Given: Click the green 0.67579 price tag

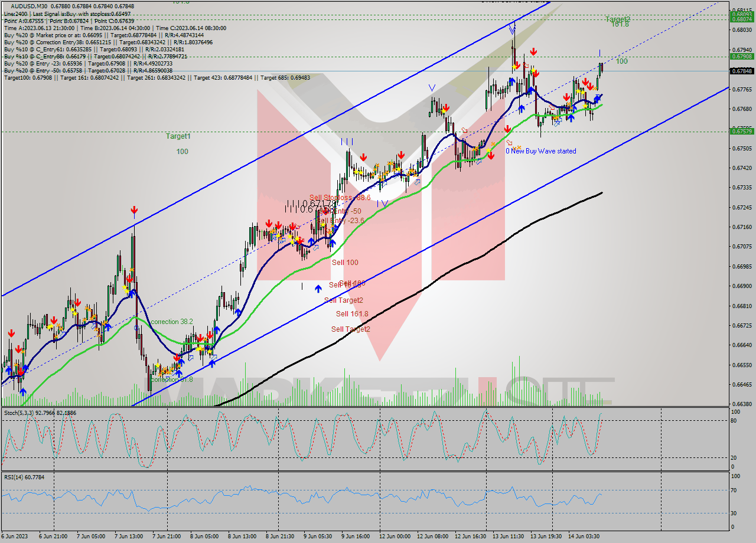Looking at the screenshot, I should tap(742, 132).
